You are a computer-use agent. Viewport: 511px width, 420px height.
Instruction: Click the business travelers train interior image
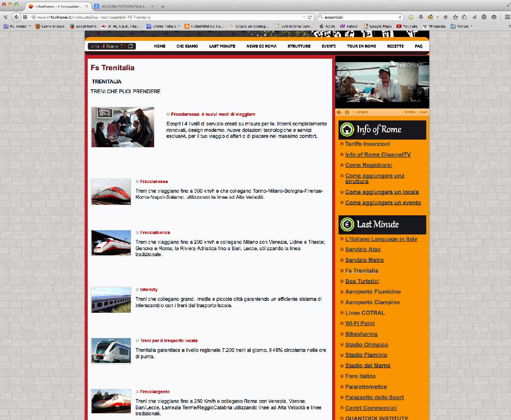tap(123, 127)
